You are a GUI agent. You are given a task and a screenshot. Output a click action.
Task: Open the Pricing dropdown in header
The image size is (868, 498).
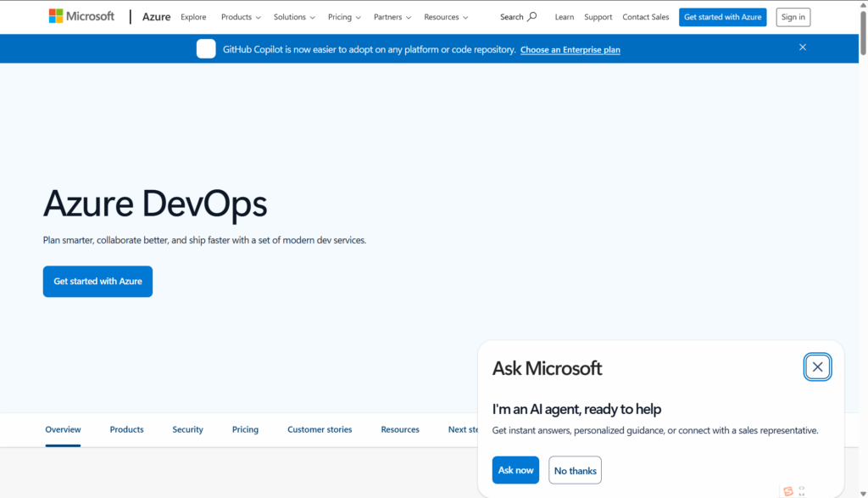(344, 17)
